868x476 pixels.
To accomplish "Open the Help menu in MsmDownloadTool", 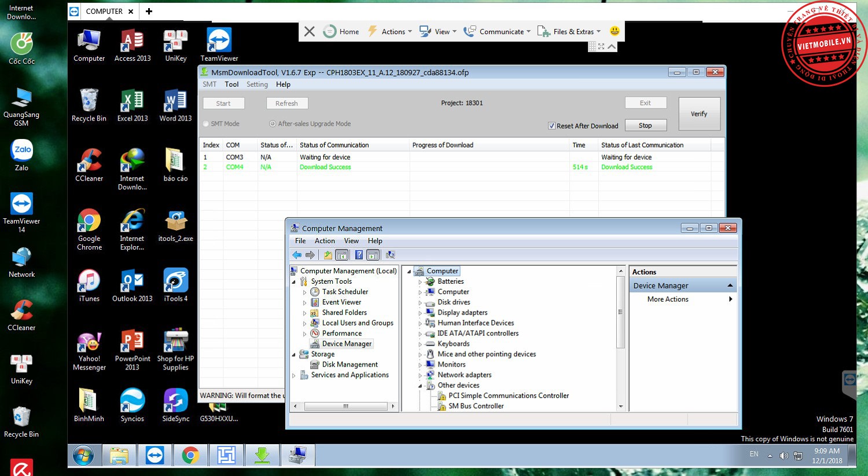I will (x=283, y=85).
